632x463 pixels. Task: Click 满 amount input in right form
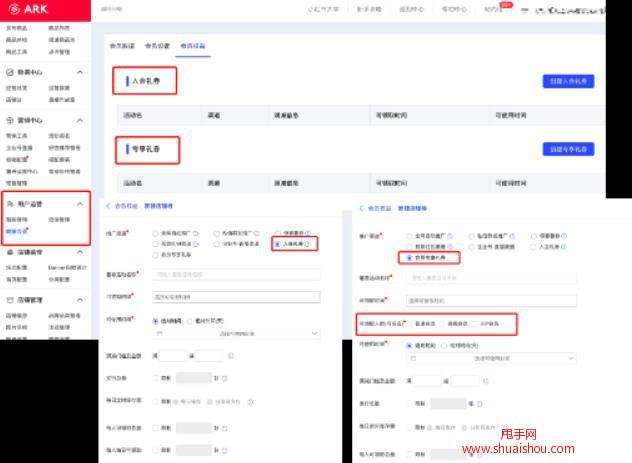(x=427, y=381)
